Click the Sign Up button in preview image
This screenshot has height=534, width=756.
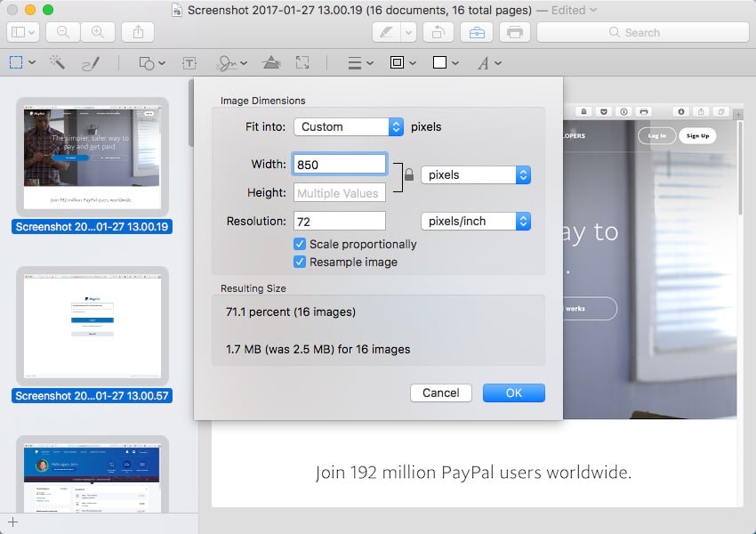pyautogui.click(x=697, y=135)
